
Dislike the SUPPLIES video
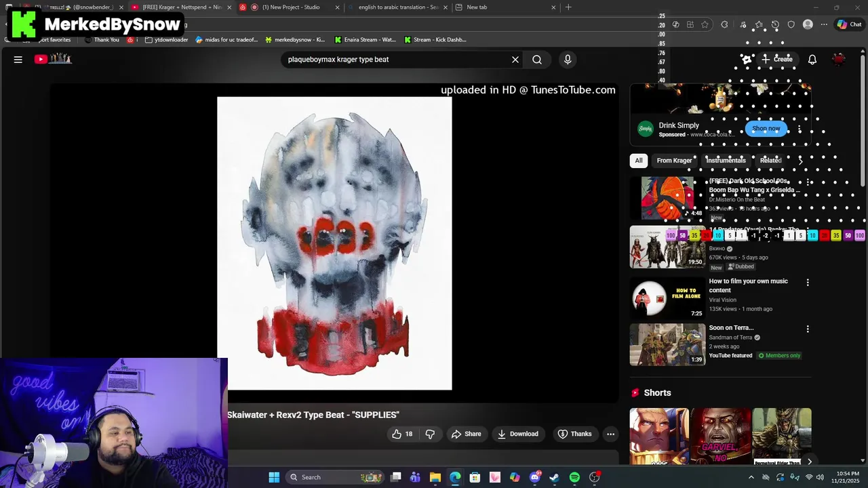point(430,434)
